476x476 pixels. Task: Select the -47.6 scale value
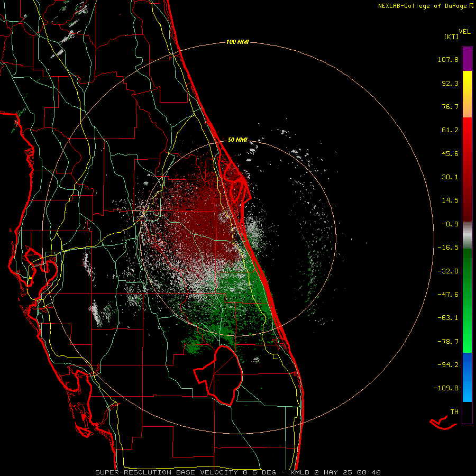tap(448, 295)
